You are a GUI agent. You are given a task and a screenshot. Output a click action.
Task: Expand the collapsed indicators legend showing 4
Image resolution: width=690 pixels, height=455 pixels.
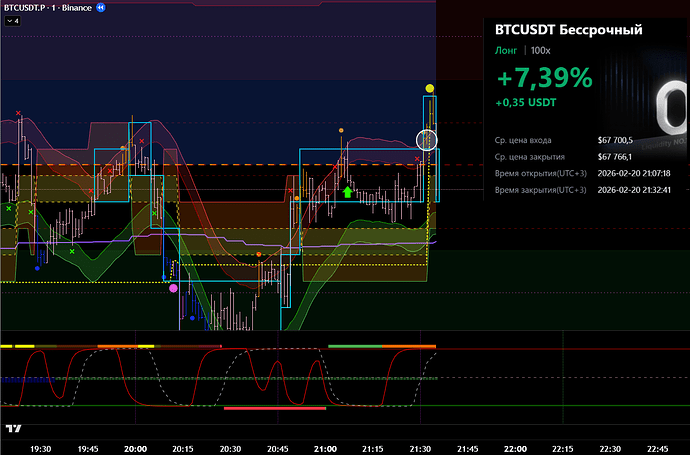(x=12, y=20)
